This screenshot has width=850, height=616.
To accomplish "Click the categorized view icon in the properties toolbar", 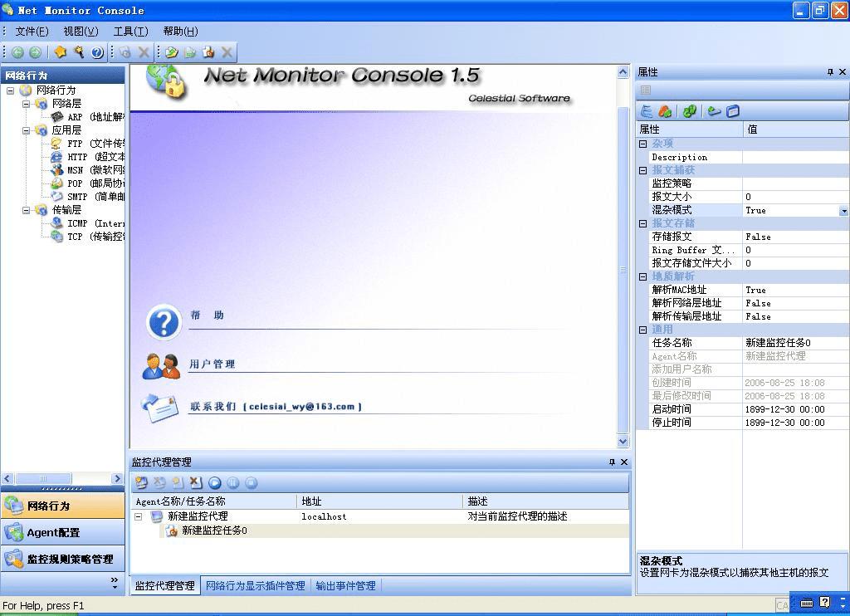I will pos(647,111).
